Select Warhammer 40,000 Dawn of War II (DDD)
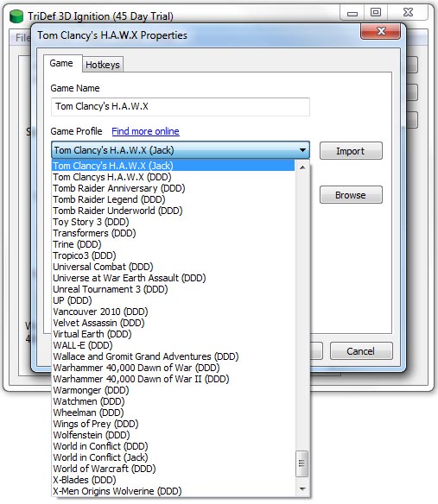The width and height of the screenshot is (438, 504). click(174, 379)
